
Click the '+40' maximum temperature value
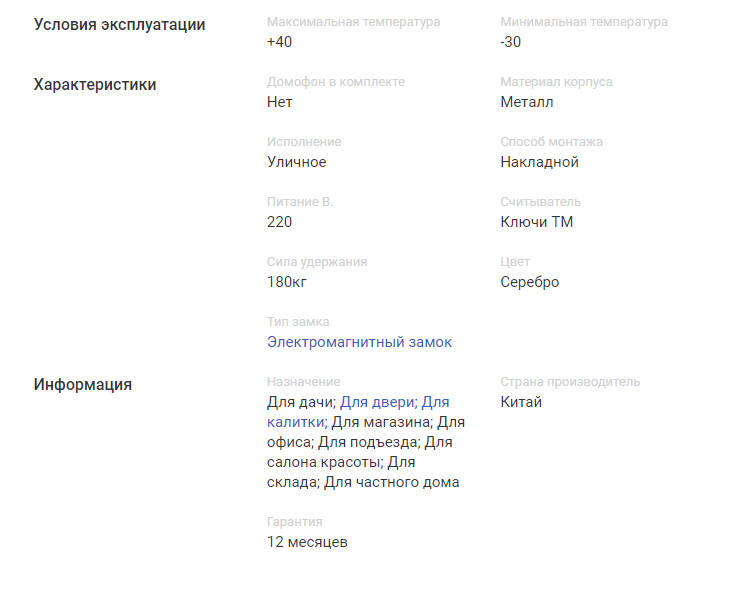point(279,42)
